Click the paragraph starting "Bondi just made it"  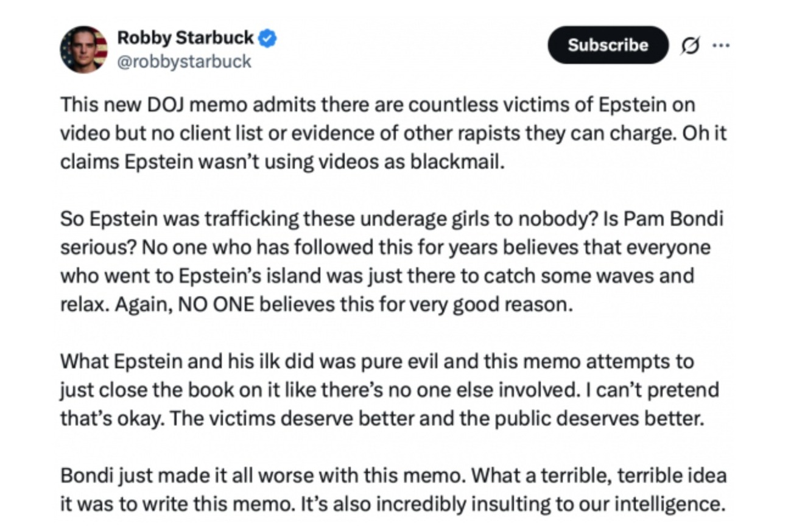pyautogui.click(x=393, y=489)
